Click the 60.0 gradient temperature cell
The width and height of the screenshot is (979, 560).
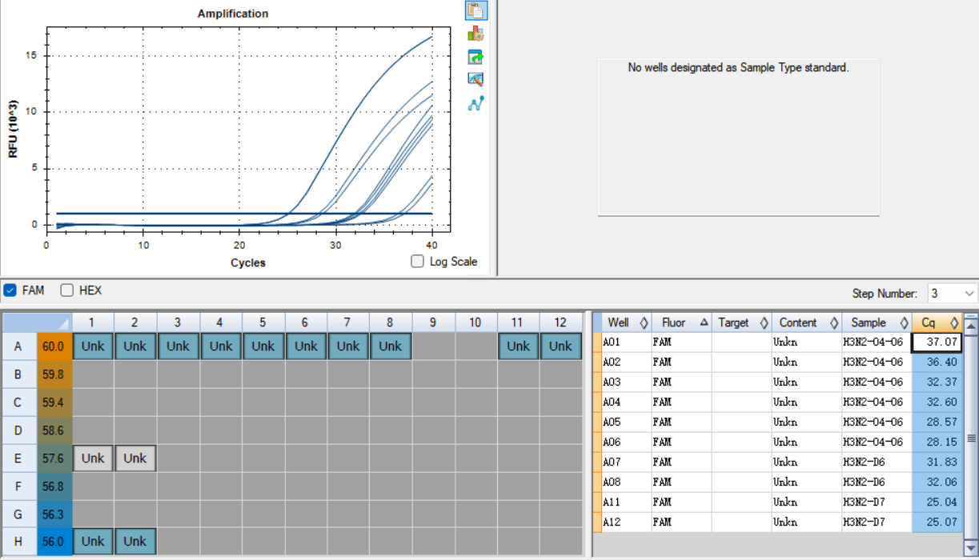click(54, 346)
